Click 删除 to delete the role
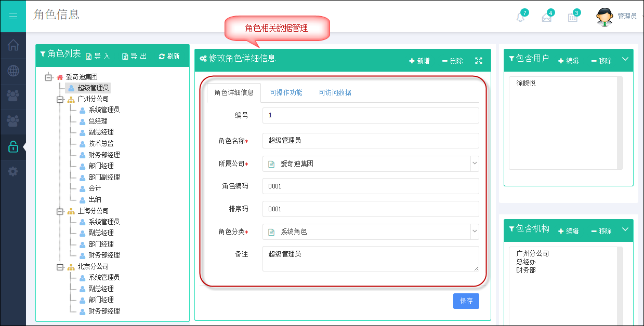This screenshot has width=644, height=326. pos(452,61)
